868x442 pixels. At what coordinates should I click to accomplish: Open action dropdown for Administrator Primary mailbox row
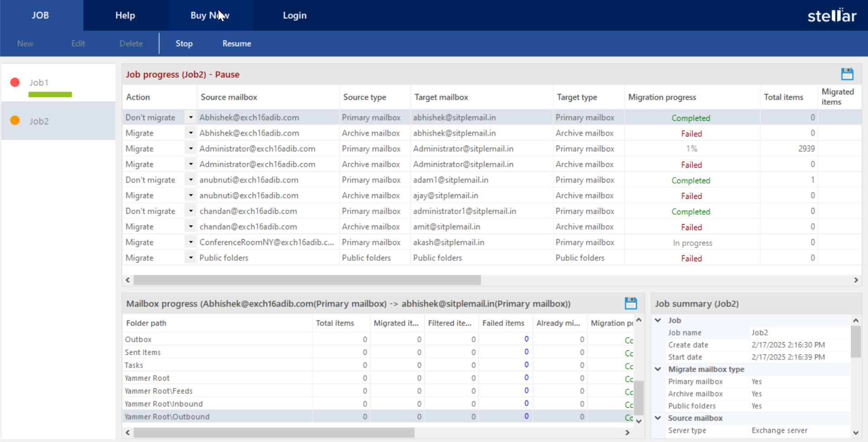click(190, 148)
